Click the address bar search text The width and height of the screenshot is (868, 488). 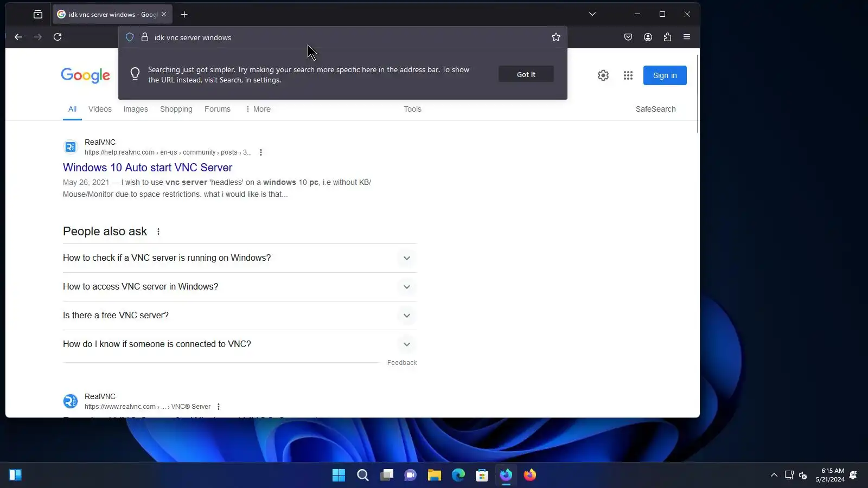click(193, 37)
